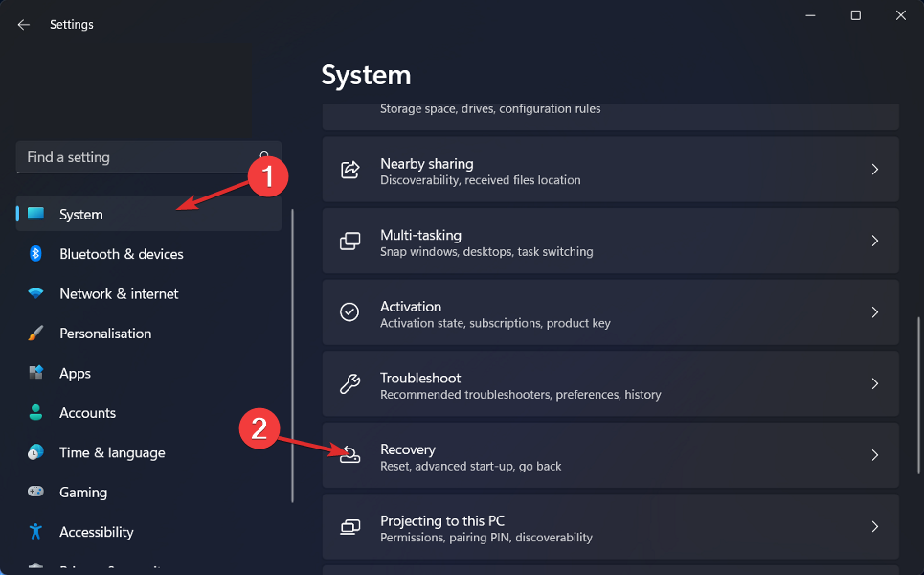The width and height of the screenshot is (924, 575).
Task: Click the Time & language clock icon
Action: pyautogui.click(x=35, y=452)
